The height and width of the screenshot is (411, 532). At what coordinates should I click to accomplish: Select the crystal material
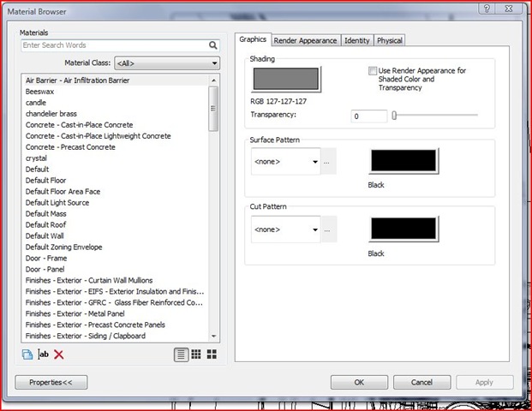click(116, 158)
